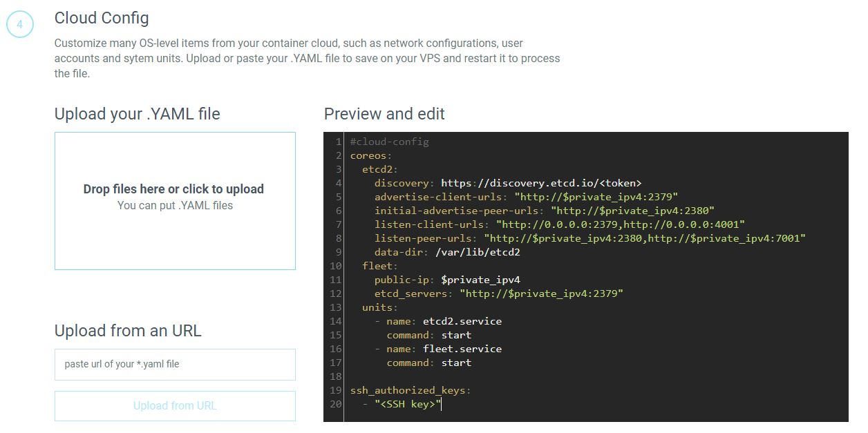Click the command: start on line 17
The width and height of the screenshot is (868, 433).
coord(428,363)
